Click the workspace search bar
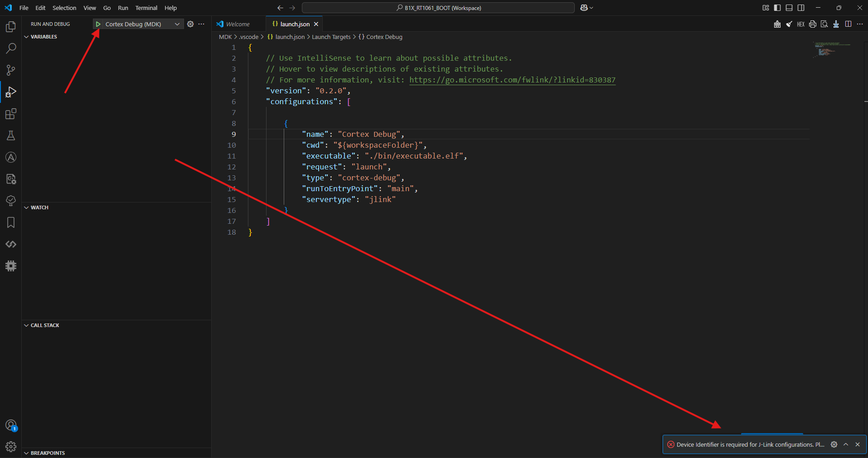The width and height of the screenshot is (868, 458). [437, 8]
